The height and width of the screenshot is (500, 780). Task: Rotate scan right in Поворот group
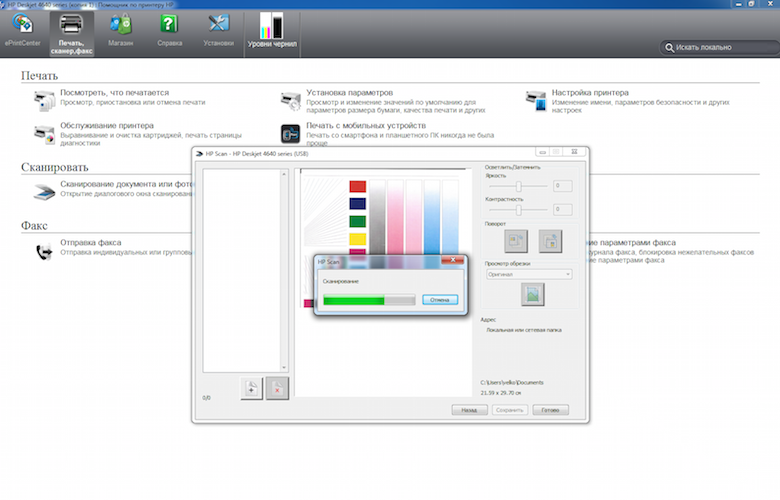[550, 241]
